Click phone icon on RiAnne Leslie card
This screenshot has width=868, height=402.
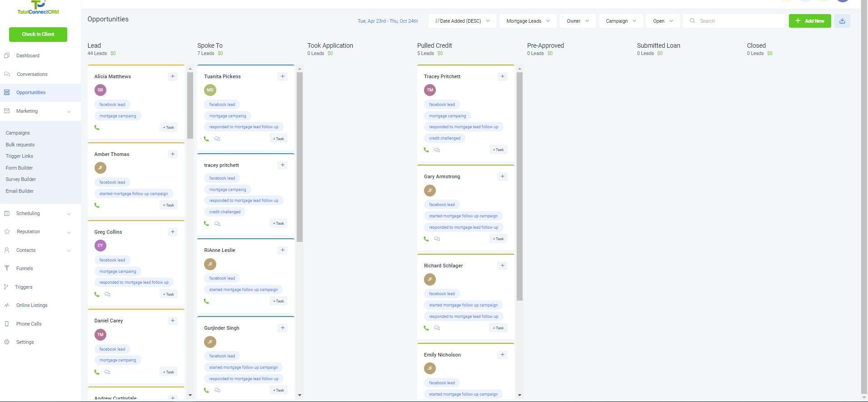[206, 301]
